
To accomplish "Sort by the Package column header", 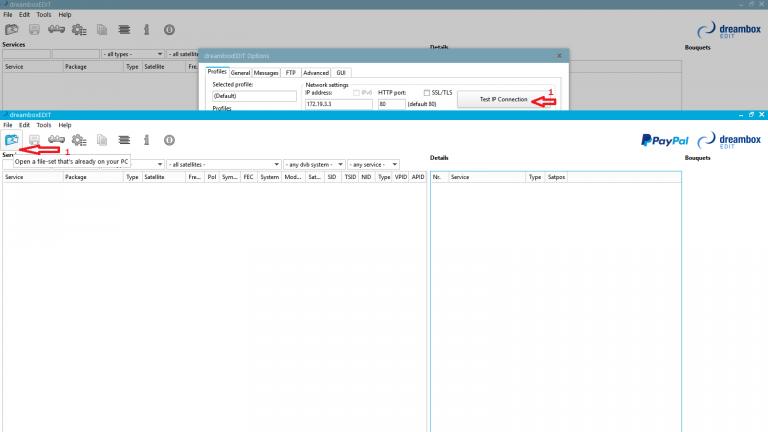I will 76,177.
